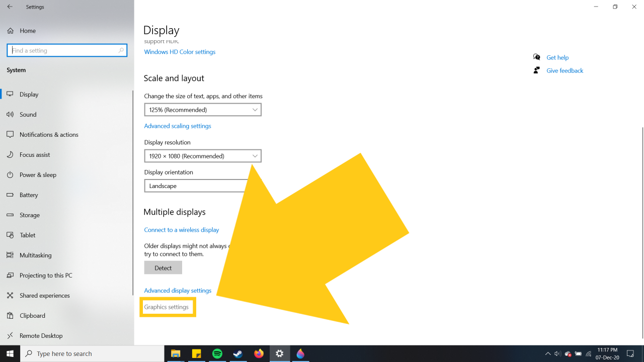Open the Display resolution dropdown
The image size is (644, 362).
point(202,156)
